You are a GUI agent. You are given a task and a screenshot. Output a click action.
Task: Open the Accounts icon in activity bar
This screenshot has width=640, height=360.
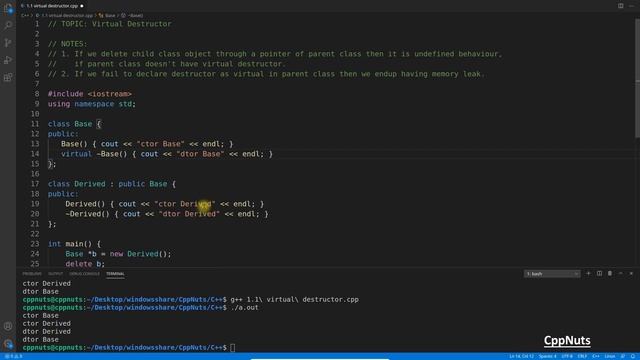coord(8,326)
